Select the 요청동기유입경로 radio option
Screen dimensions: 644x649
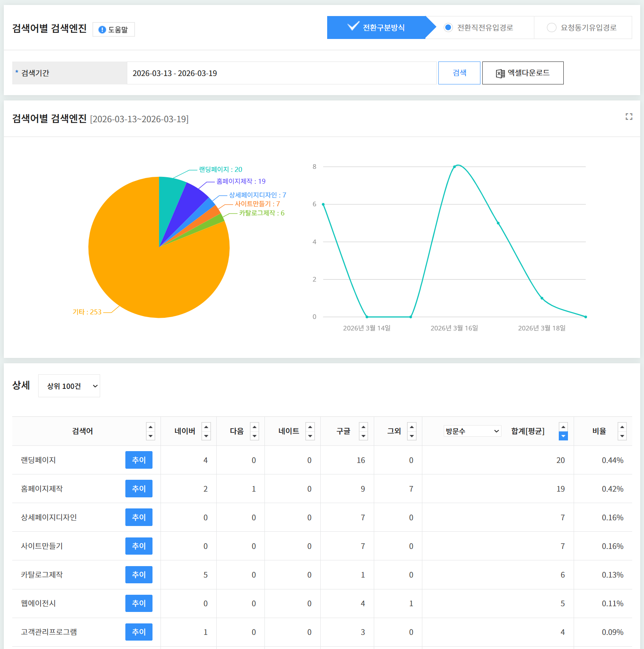tap(552, 28)
